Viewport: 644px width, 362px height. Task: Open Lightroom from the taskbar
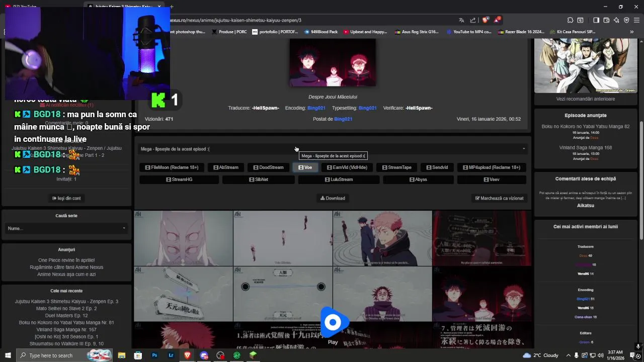[x=171, y=355]
